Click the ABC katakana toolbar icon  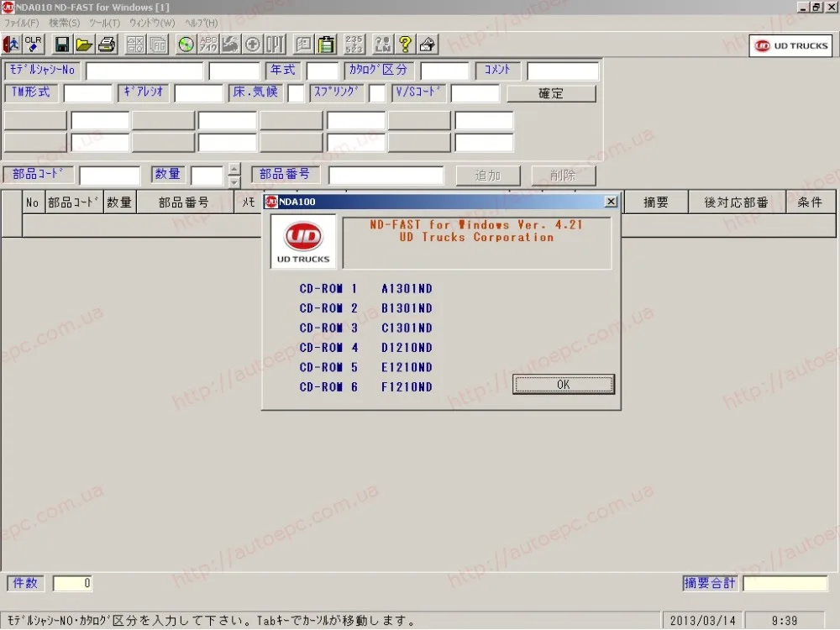(207, 45)
